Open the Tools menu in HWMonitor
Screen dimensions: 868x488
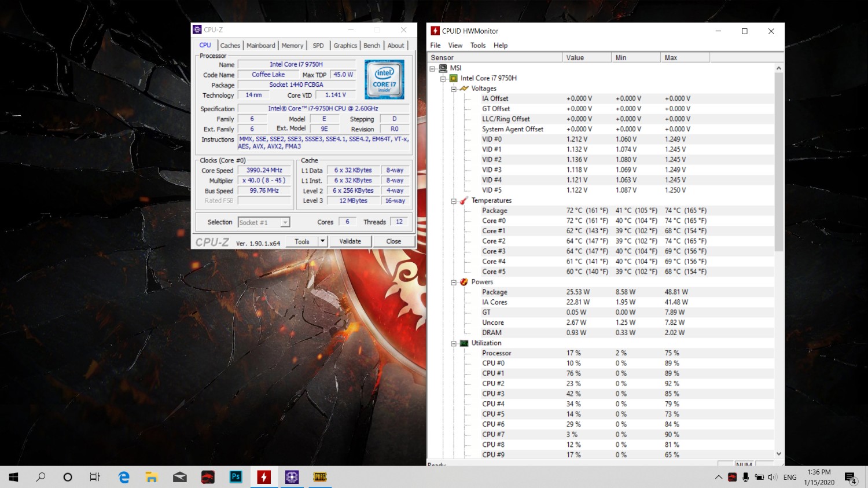pos(478,45)
